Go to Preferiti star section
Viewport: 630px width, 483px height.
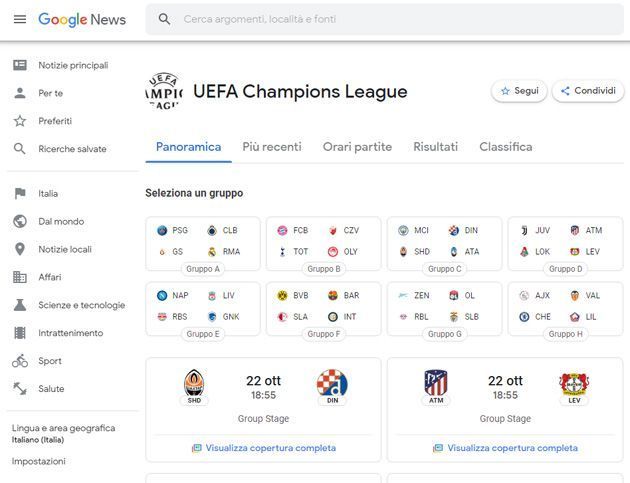(x=55, y=121)
